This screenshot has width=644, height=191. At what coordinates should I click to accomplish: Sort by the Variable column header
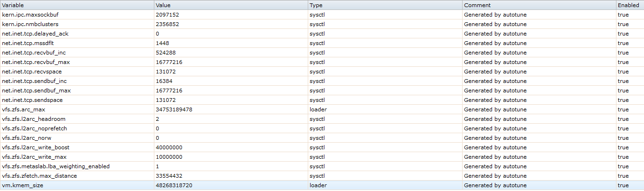(14, 5)
